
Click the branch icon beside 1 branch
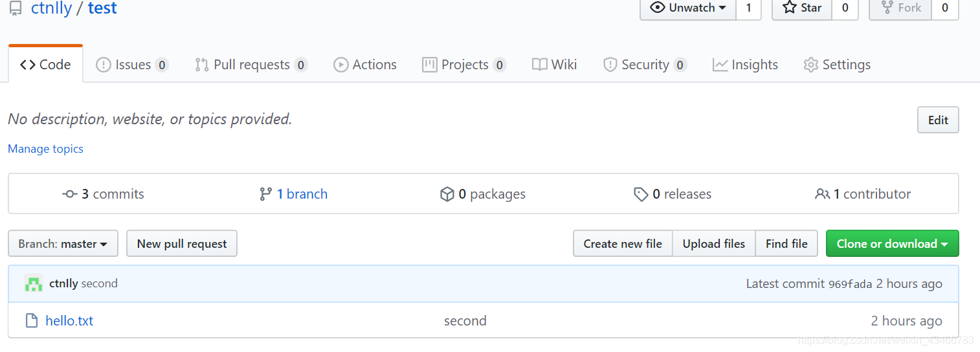click(265, 194)
